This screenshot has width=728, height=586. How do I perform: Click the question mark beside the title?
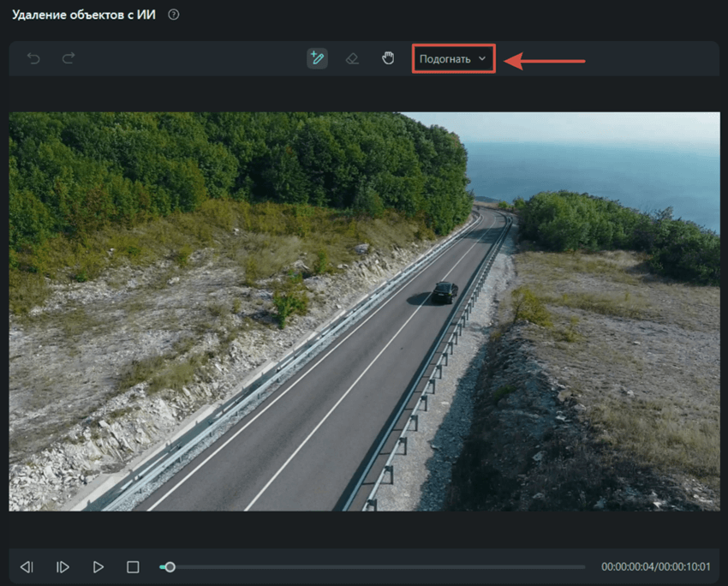[171, 14]
